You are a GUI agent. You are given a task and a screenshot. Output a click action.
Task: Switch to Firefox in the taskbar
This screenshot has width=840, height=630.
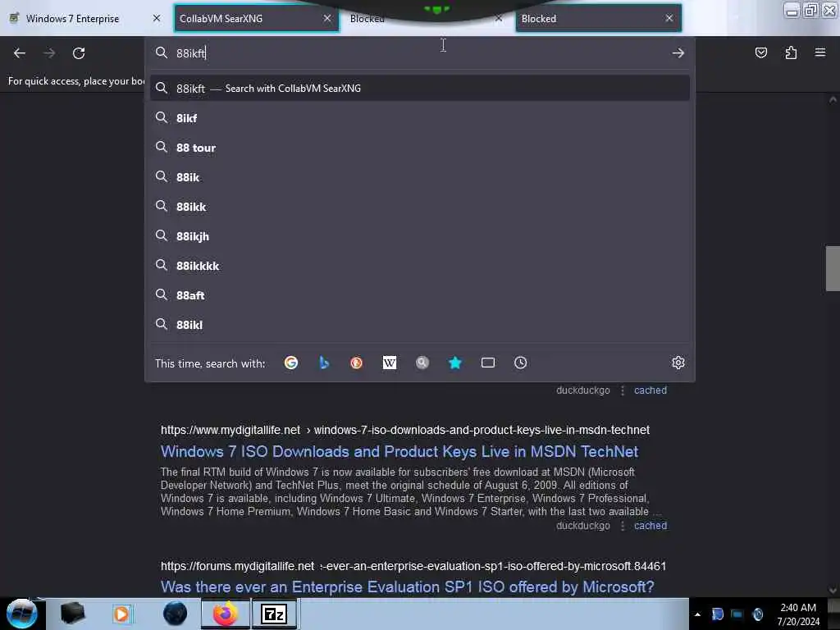(226, 614)
